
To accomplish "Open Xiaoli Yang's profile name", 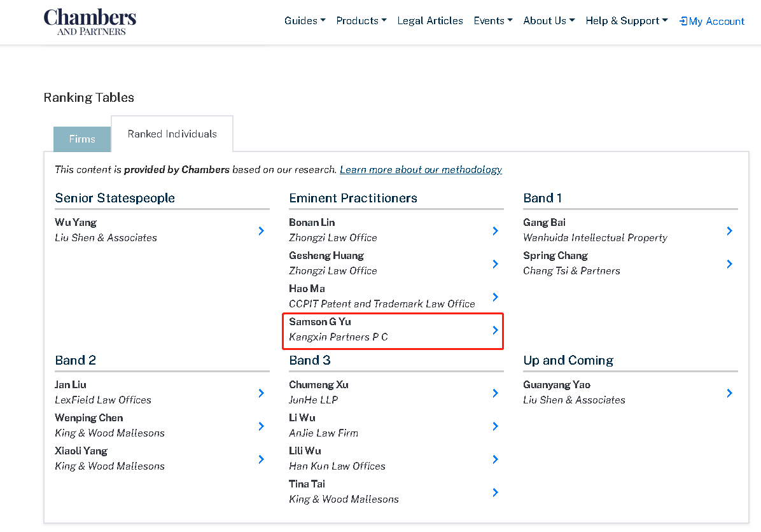I will [x=81, y=451].
